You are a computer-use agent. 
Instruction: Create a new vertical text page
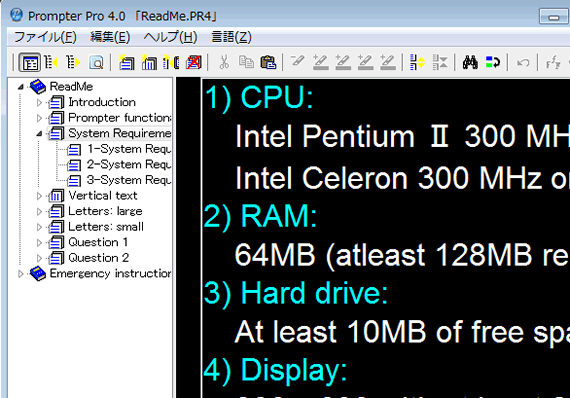pos(148,63)
